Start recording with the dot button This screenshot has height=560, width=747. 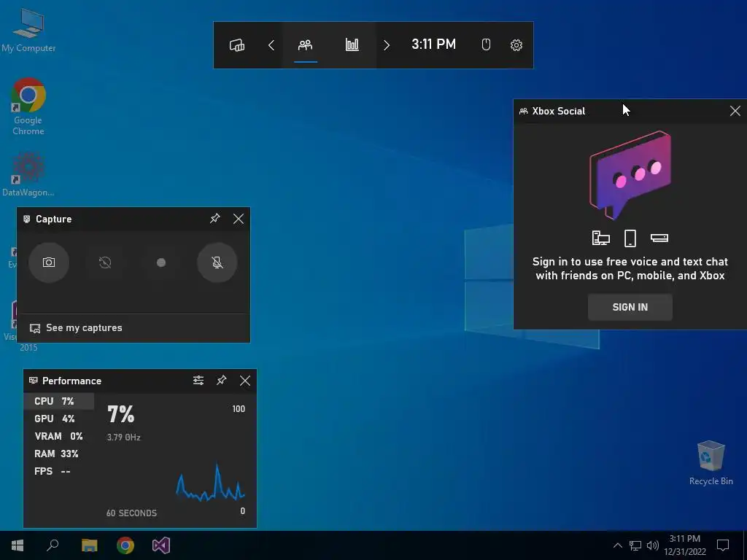[161, 262]
